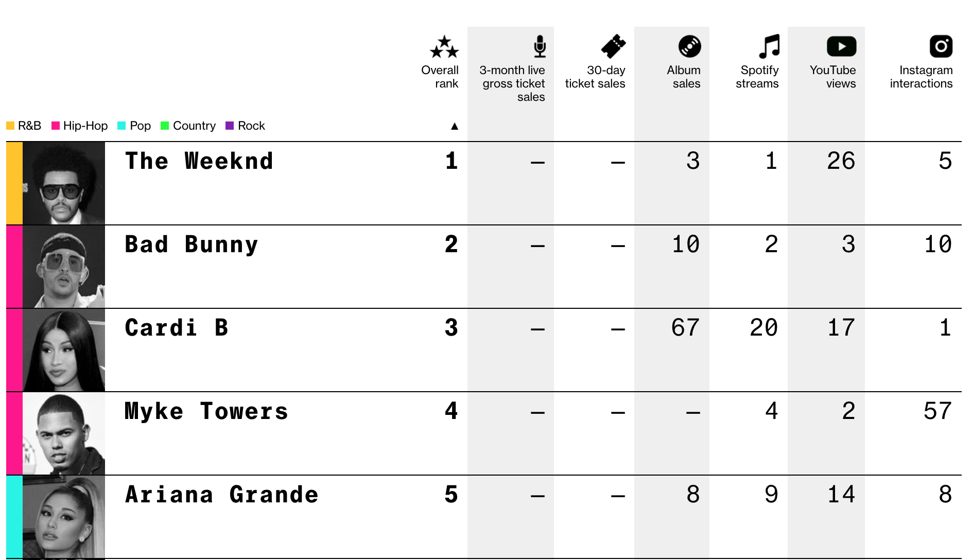Sort by the Album sales column label
Image resolution: width=972 pixels, height=560 pixels.
pyautogui.click(x=684, y=77)
